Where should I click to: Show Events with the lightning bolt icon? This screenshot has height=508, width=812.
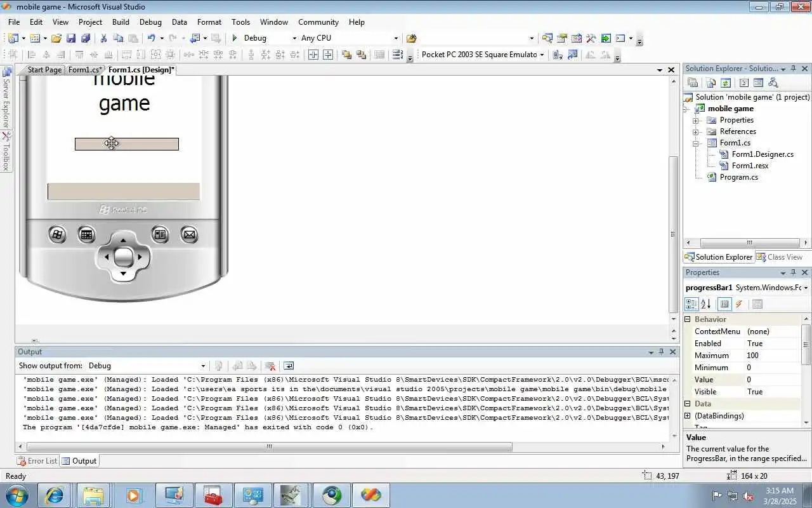point(739,304)
